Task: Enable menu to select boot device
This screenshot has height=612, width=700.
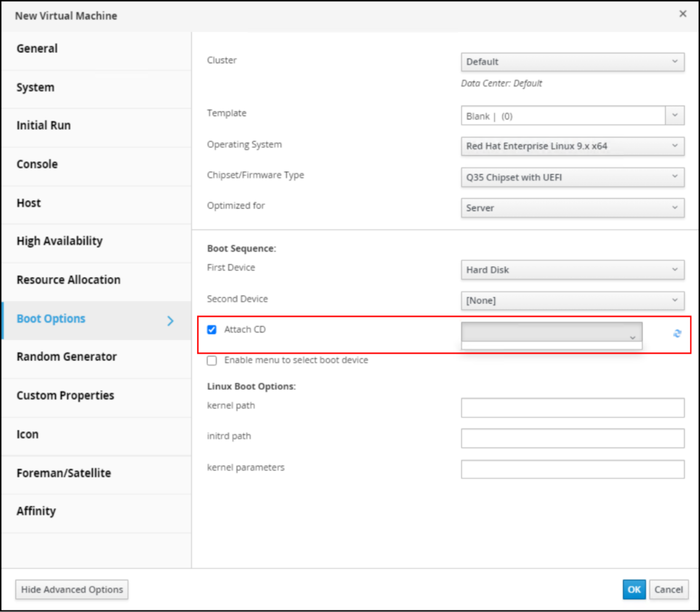Action: 212,360
